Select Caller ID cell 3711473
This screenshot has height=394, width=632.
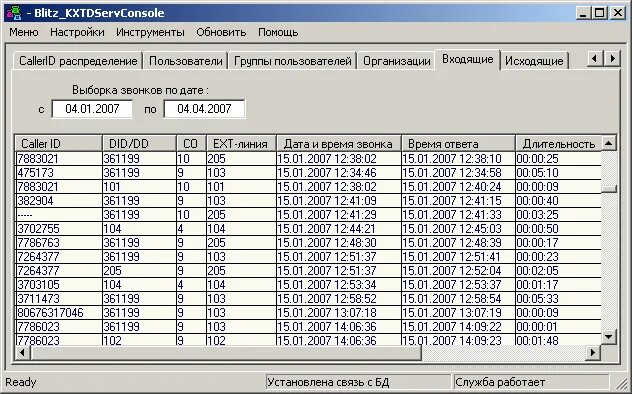pos(58,299)
